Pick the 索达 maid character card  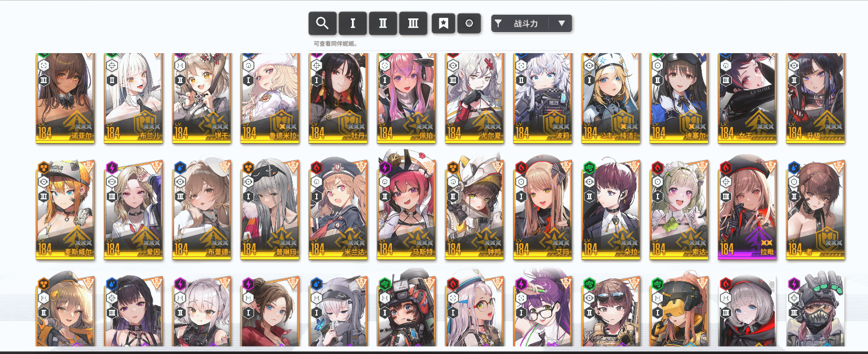[x=679, y=209]
